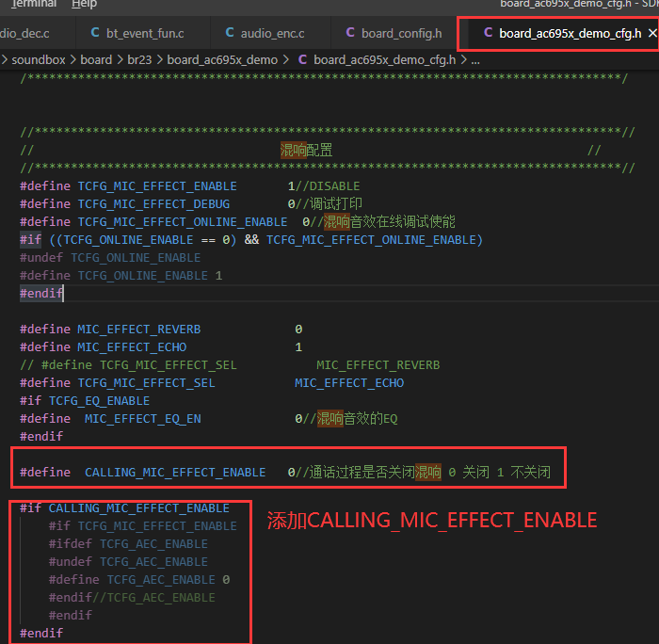This screenshot has width=659, height=644.
Task: Click the #if TCFG_ONLINE_ENABLE condition line
Action: 251,240
